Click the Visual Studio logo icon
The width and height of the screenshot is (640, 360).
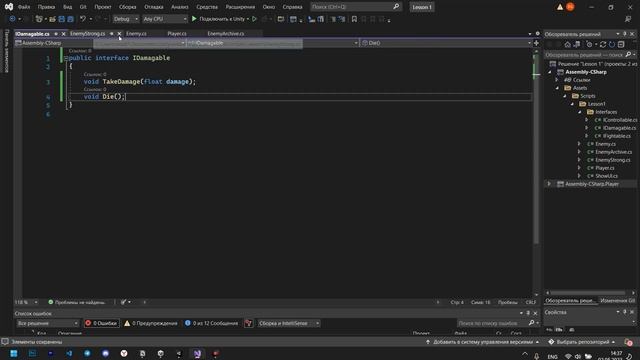9,7
